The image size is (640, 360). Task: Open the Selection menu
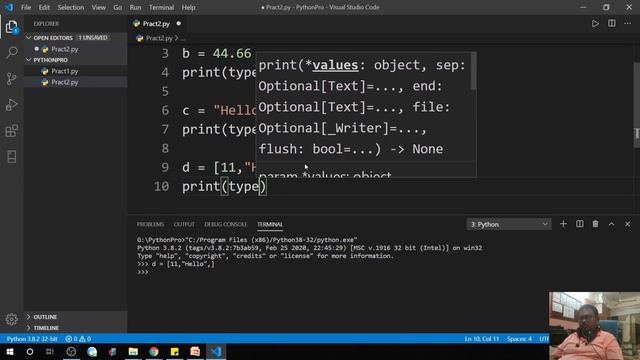[x=71, y=7]
